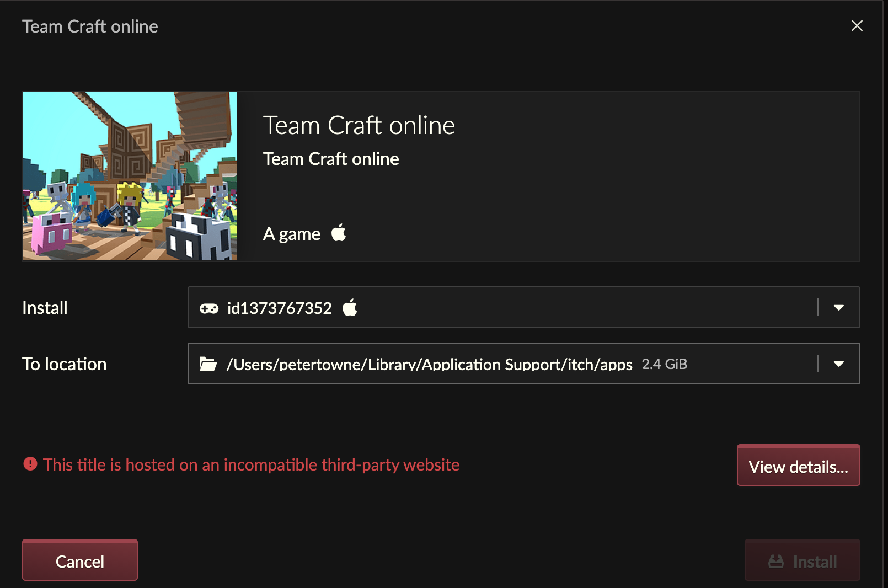Click the dialog header title Team Craft online
This screenshot has width=888, height=588.
(90, 26)
